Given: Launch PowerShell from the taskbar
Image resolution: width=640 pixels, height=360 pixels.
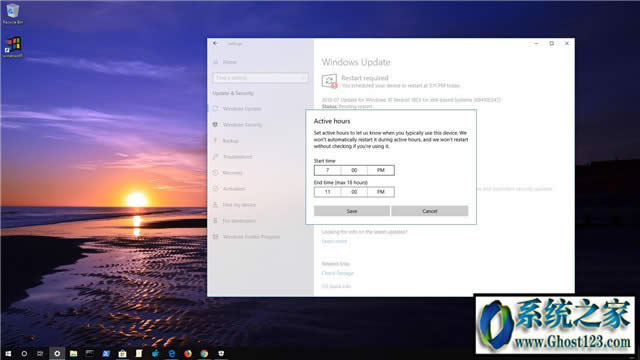Looking at the screenshot, I should (106, 353).
